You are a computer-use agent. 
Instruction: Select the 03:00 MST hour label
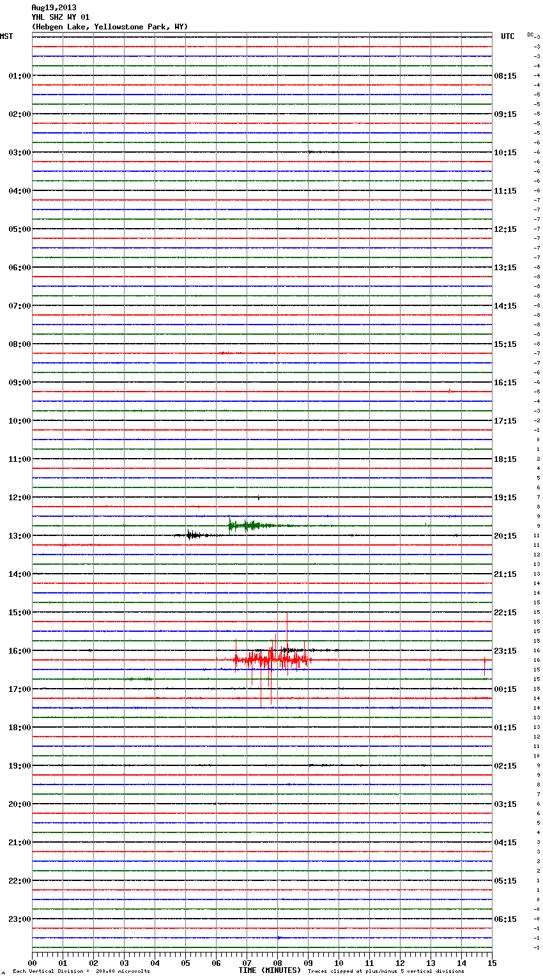click(20, 153)
